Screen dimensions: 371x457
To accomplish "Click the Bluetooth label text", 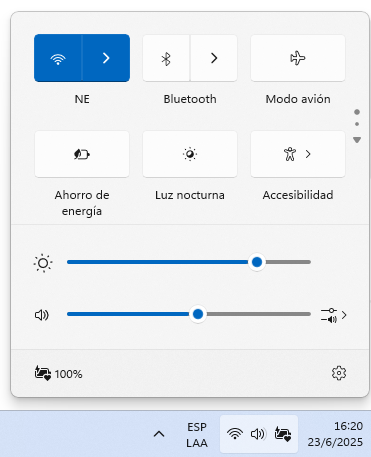I will [x=190, y=99].
